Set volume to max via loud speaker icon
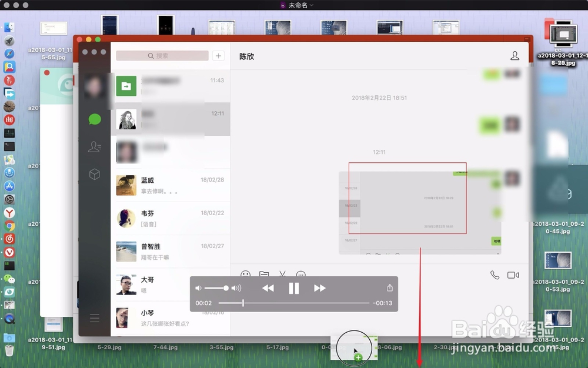Viewport: 588px width, 368px height. 236,288
